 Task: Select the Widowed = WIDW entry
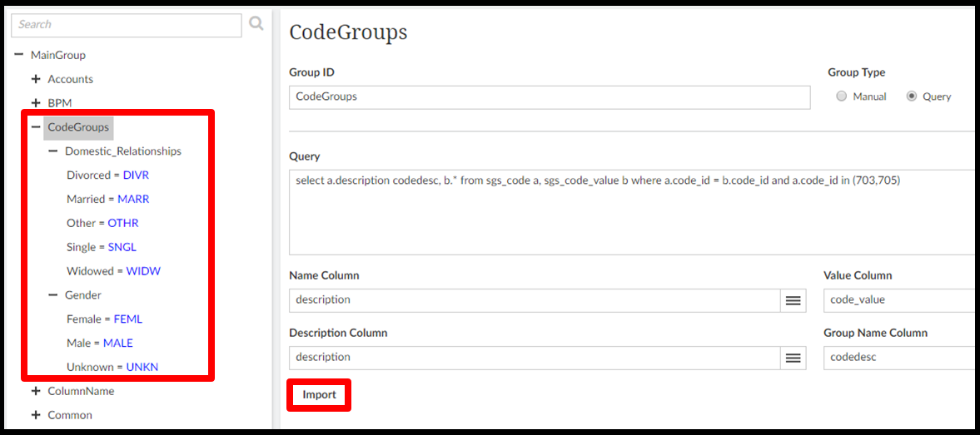click(112, 271)
